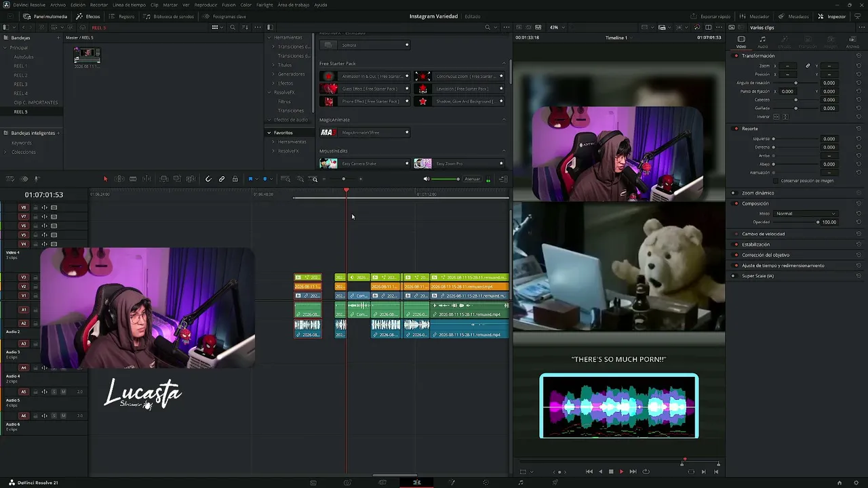Open the Biblioteca de sonidos panel

tap(169, 16)
